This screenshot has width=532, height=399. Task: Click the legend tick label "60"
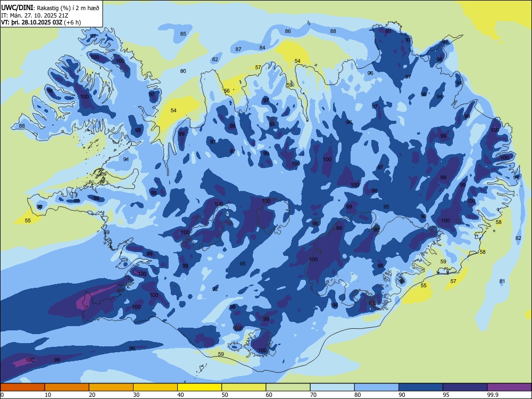[269, 395]
